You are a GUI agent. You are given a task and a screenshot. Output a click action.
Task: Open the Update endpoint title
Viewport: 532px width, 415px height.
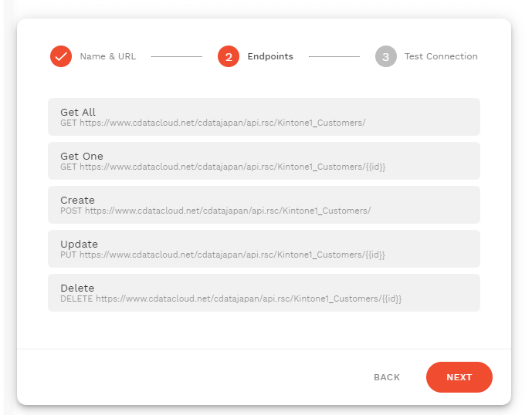(x=79, y=245)
